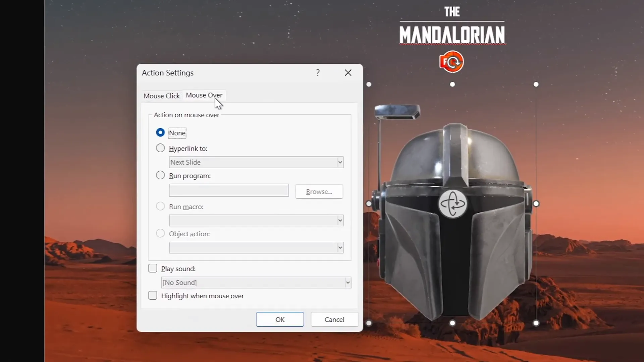Choose the Hyperlink to radio option

click(x=160, y=148)
